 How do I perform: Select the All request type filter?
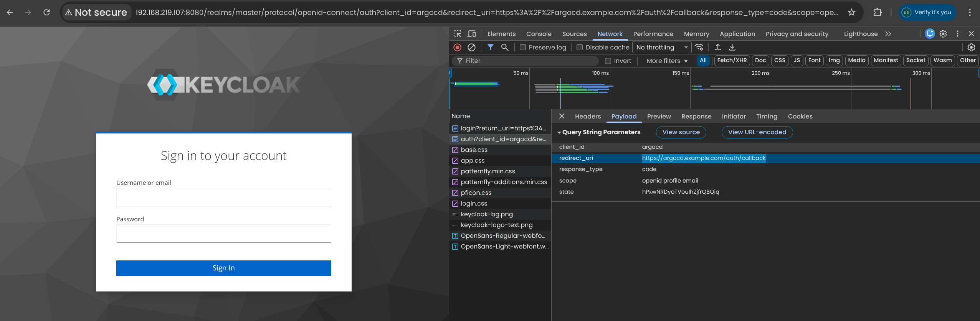pyautogui.click(x=703, y=60)
